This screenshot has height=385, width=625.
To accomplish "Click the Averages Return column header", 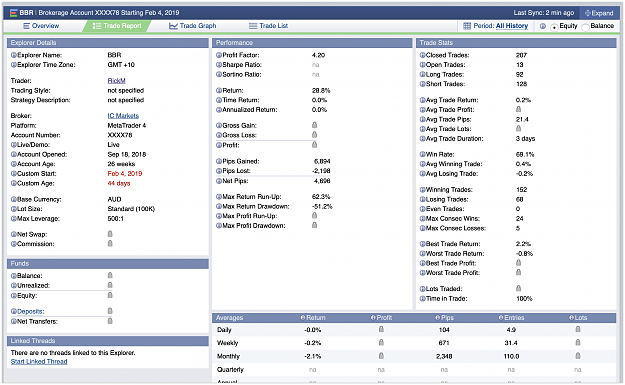I will [313, 318].
